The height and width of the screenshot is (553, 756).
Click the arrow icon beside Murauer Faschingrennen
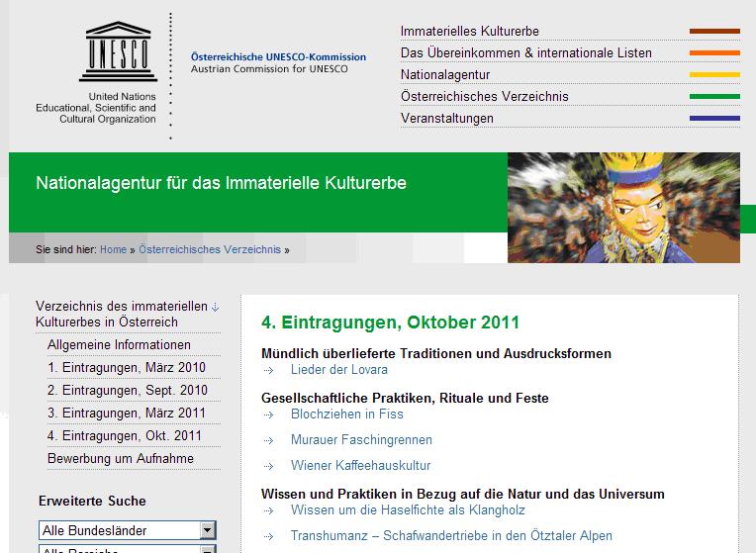[268, 440]
